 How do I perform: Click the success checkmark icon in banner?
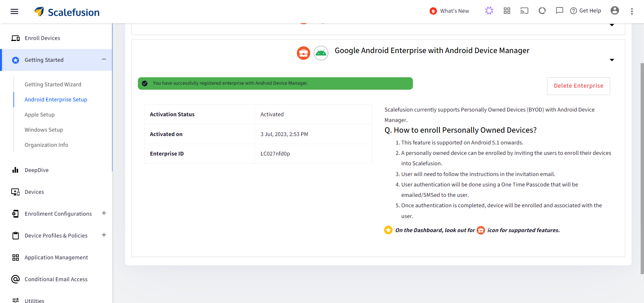pyautogui.click(x=145, y=83)
